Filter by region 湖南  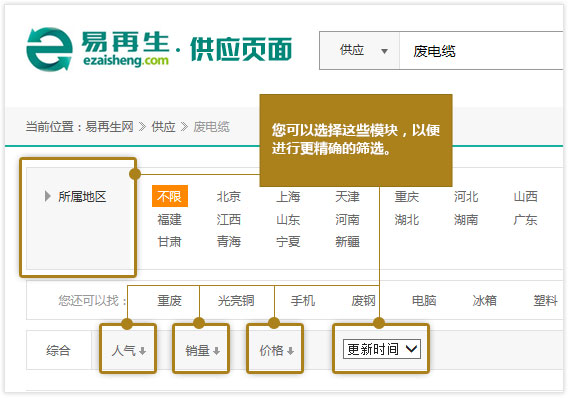coord(466,219)
